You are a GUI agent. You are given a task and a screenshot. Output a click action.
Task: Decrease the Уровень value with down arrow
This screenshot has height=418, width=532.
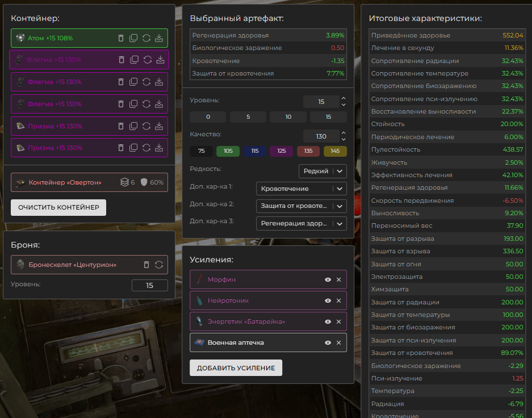344,104
